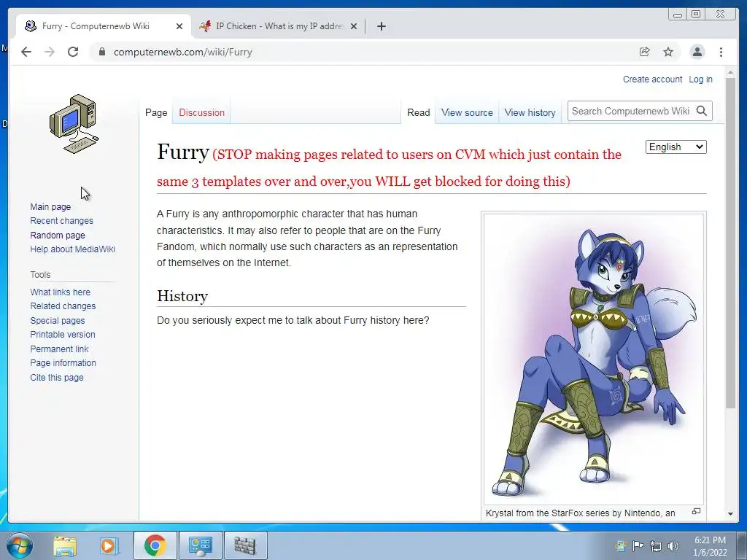Open the Windows Start menu

pos(19,545)
